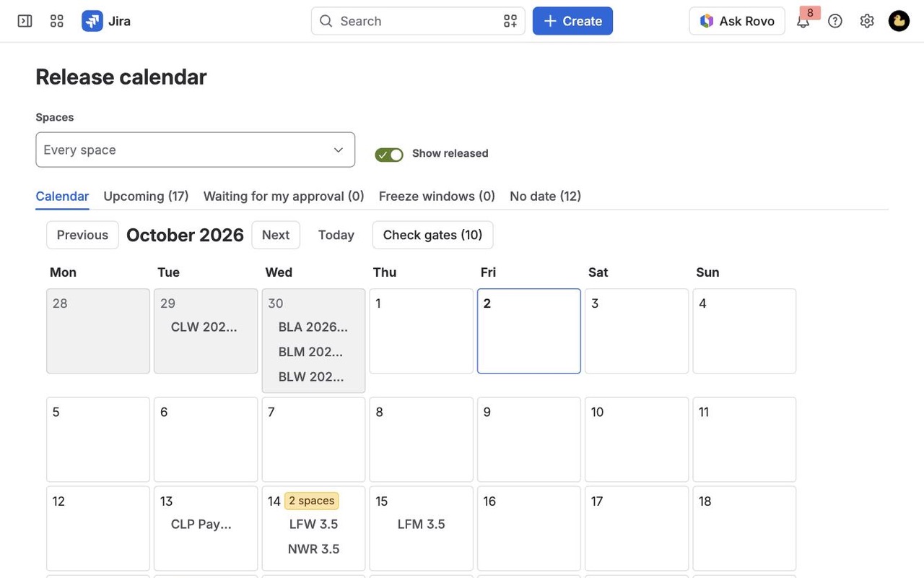
Task: Open the No date (12) tab
Action: click(545, 196)
